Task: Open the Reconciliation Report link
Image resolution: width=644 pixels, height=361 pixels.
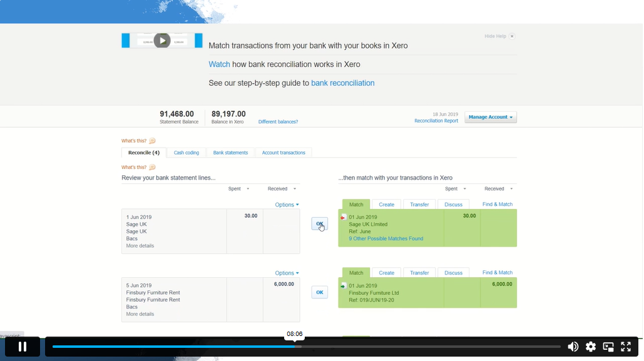Action: [436, 121]
